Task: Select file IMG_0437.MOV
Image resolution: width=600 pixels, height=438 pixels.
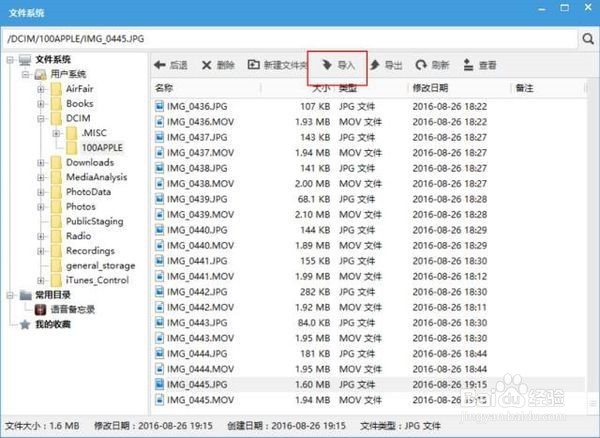Action: 200,153
